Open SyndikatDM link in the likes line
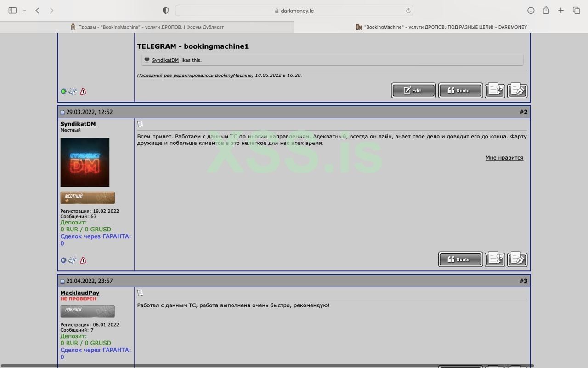The image size is (588, 368). point(165,60)
